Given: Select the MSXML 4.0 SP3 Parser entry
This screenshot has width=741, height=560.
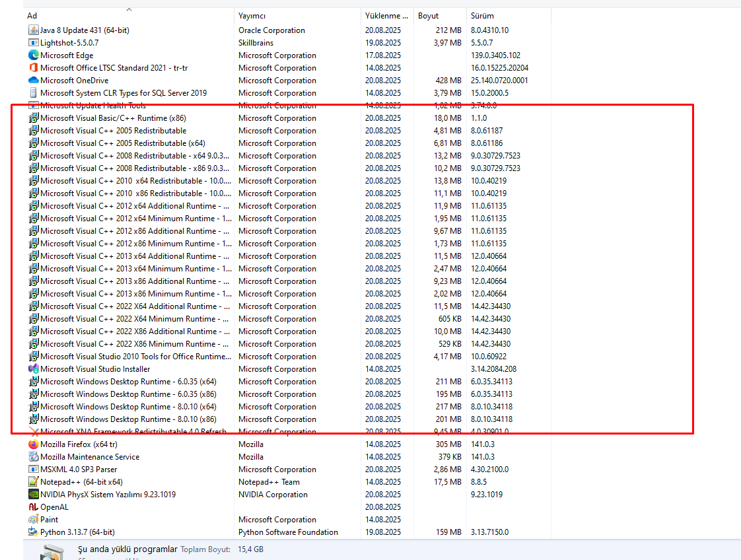Looking at the screenshot, I should point(79,470).
